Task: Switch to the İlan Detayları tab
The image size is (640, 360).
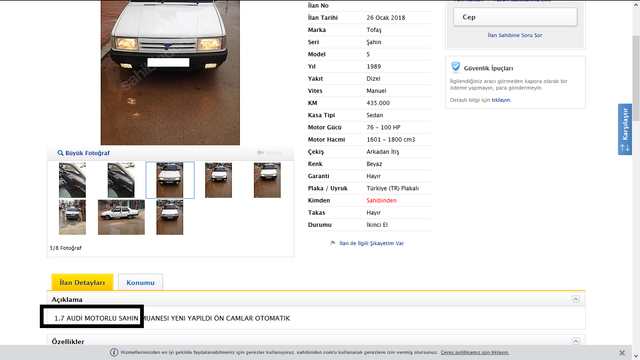Action: [x=82, y=282]
